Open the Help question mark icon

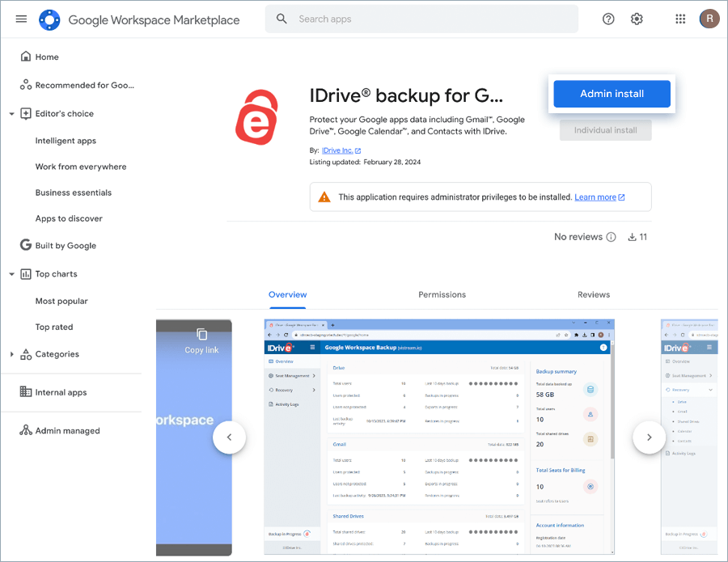pyautogui.click(x=608, y=19)
